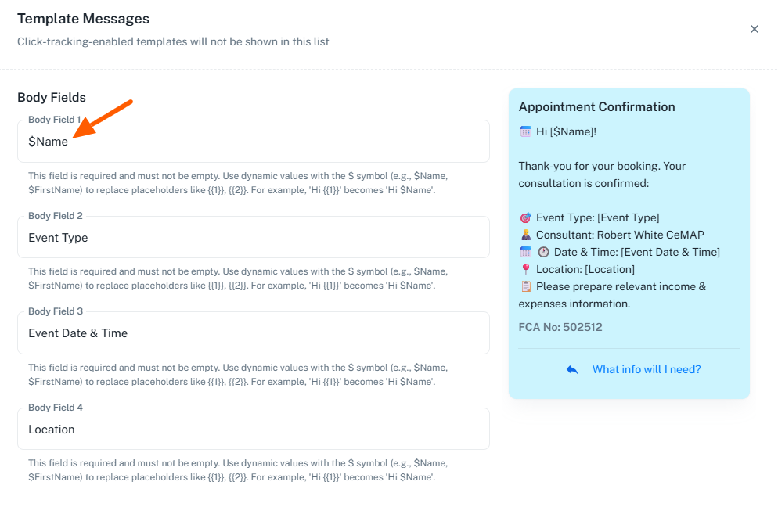This screenshot has width=778, height=532.
Task: Click the calendar emoji beside Hi [$Name]
Action: pyautogui.click(x=526, y=131)
